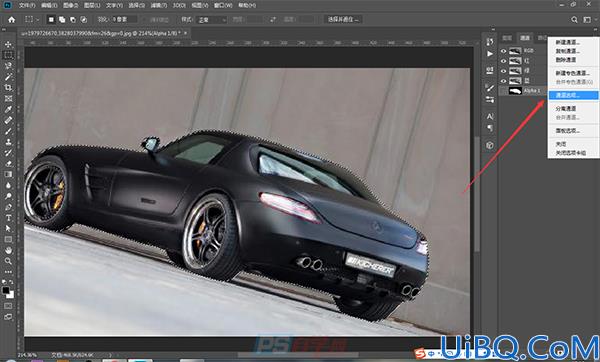Open the Character panel icon
Image resolution: width=600 pixels, height=362 pixels.
tap(490, 116)
